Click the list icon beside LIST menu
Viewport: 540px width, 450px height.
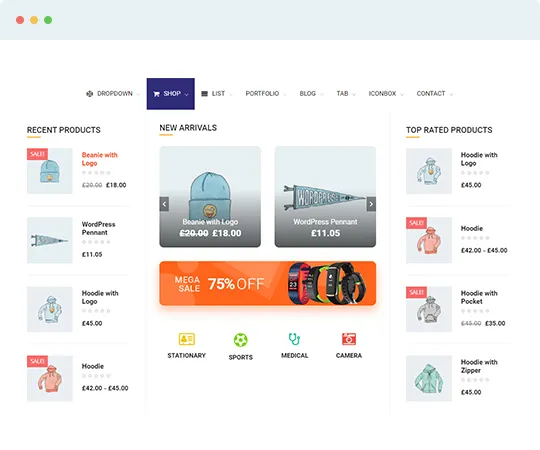pyautogui.click(x=204, y=94)
